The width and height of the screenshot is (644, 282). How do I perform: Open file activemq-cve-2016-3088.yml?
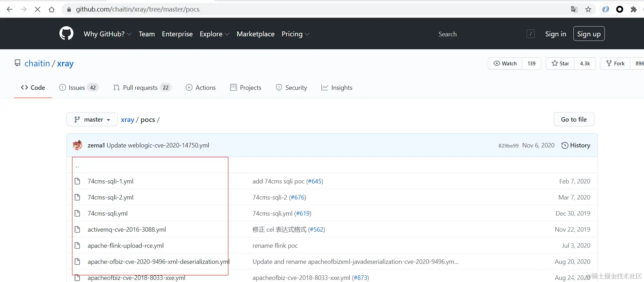(x=127, y=230)
